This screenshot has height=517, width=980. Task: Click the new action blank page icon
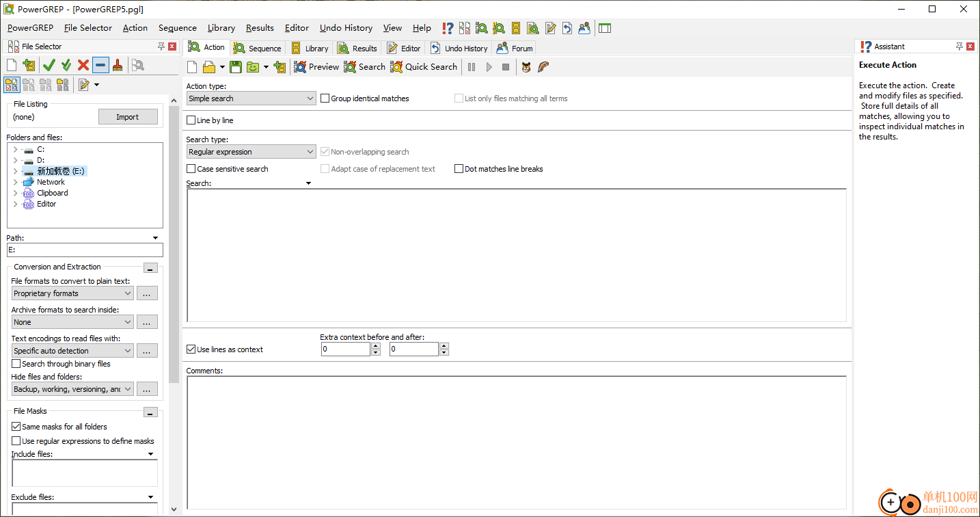pyautogui.click(x=193, y=67)
